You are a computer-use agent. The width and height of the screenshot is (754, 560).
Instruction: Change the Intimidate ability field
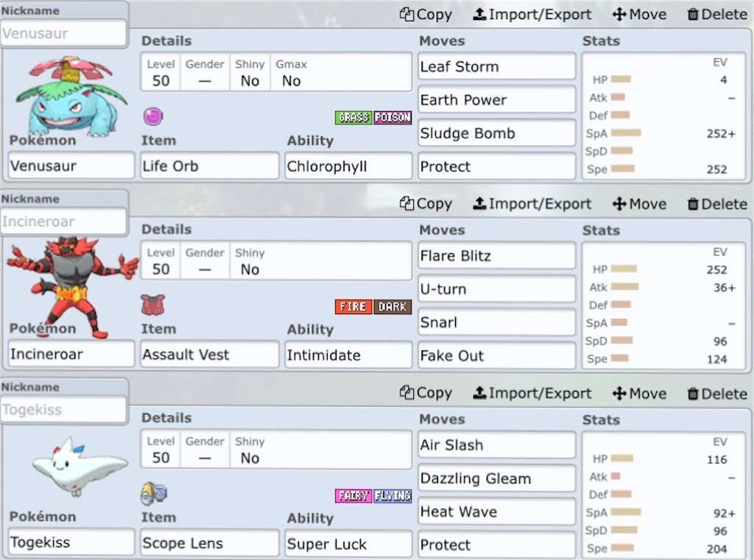348,355
